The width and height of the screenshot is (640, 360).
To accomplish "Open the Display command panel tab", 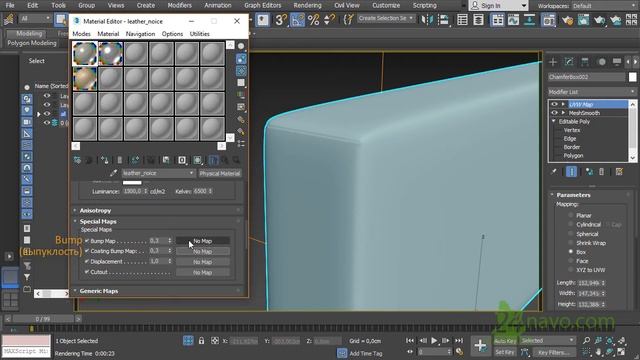I will coord(617,62).
